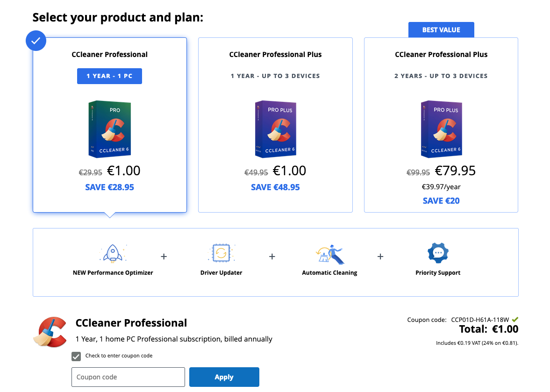This screenshot has width=550, height=392.
Task: Click the Performance Optimizer rocket icon
Action: coord(113,253)
